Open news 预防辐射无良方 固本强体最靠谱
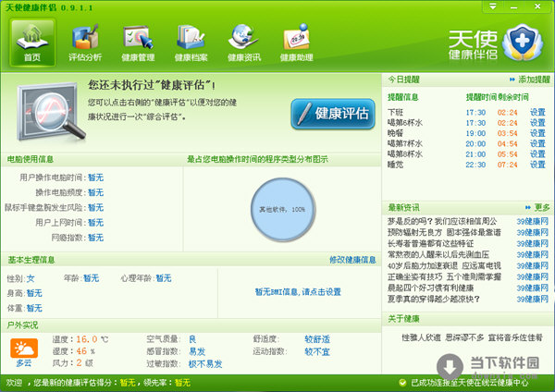Viewport: 555px width, 392px height. pos(444,232)
